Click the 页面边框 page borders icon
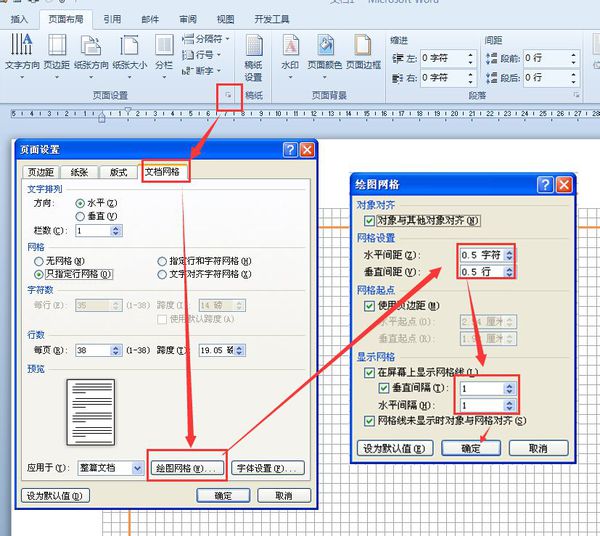The height and width of the screenshot is (536, 600). tap(363, 52)
